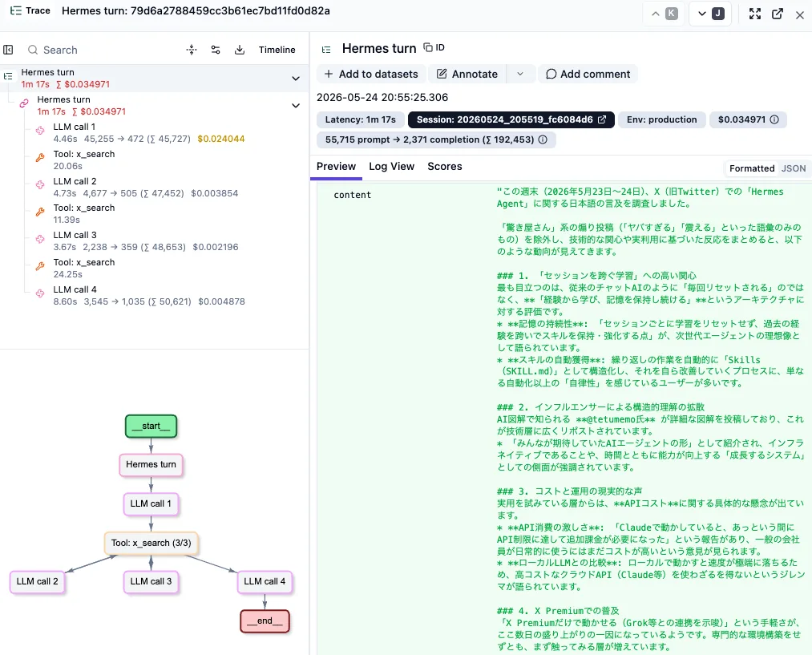Click the top Hermes turn trace tree icon

click(x=8, y=76)
